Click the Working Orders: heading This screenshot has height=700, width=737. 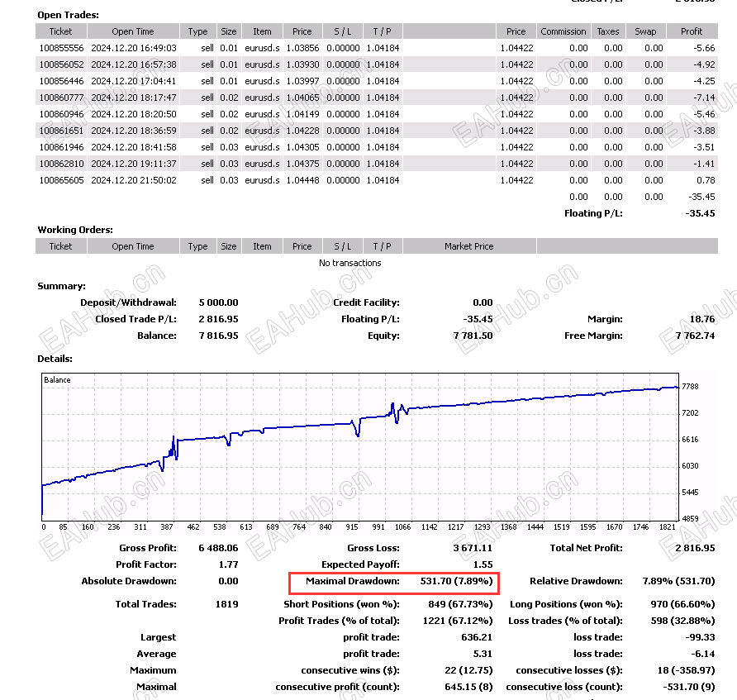point(75,230)
